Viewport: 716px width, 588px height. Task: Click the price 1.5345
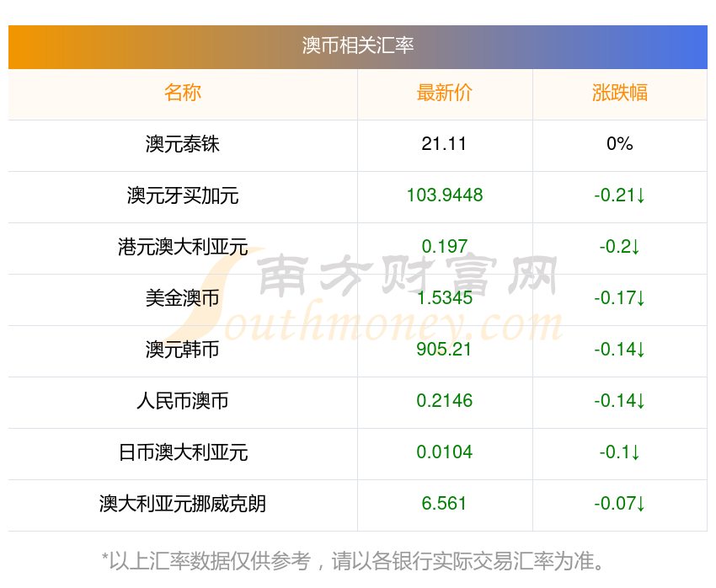point(444,298)
